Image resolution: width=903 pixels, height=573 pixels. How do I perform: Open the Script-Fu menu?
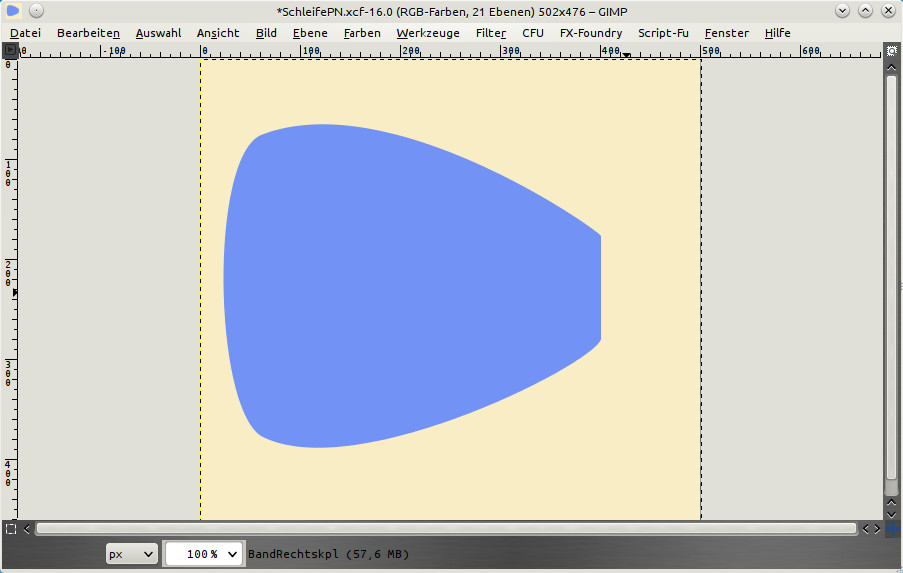[663, 33]
